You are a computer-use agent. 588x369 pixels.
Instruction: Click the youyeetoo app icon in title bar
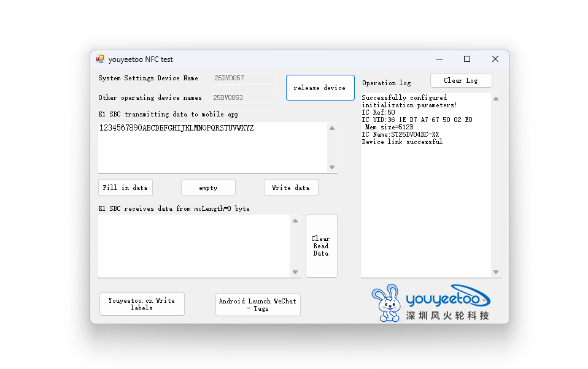[100, 59]
